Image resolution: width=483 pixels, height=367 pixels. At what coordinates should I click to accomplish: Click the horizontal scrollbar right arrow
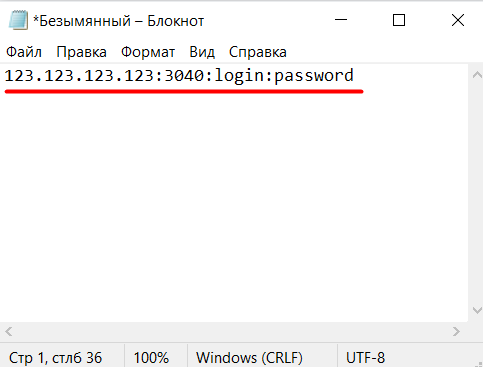(x=456, y=332)
